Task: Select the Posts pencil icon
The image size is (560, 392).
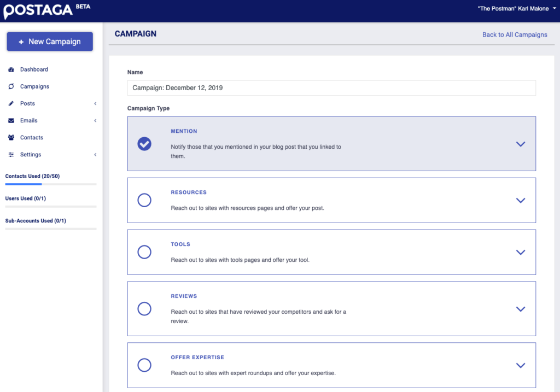Action: (x=11, y=103)
